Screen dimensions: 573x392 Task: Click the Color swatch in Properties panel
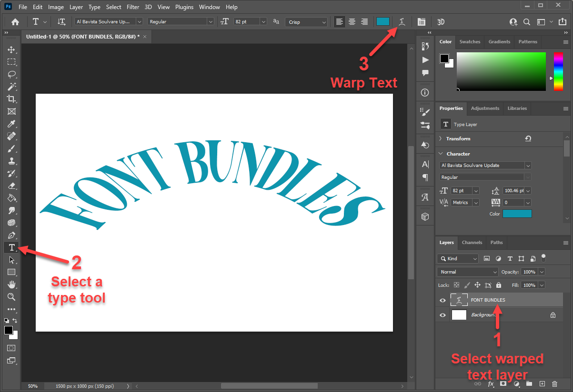(x=517, y=214)
